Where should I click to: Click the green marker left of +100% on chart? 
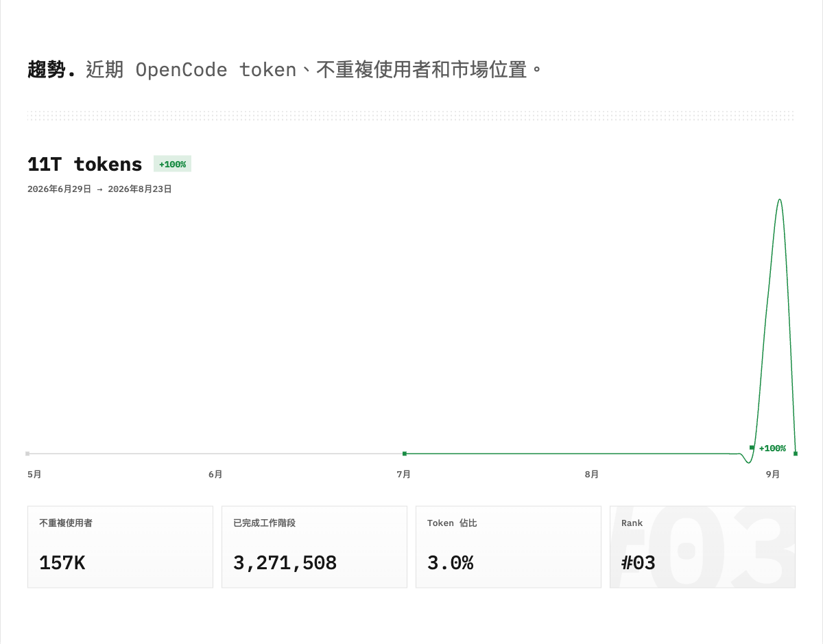(752, 447)
